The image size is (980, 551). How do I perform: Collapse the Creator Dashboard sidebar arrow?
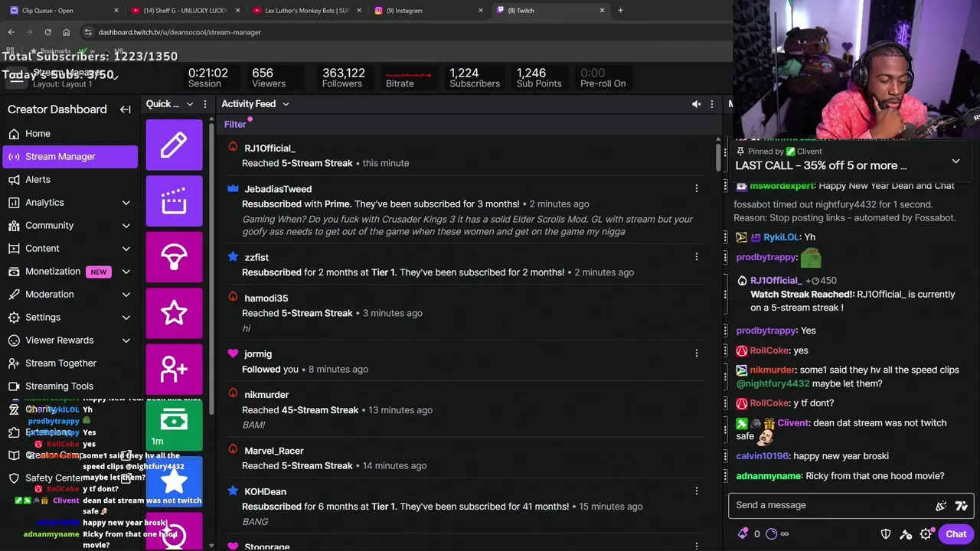pos(125,109)
